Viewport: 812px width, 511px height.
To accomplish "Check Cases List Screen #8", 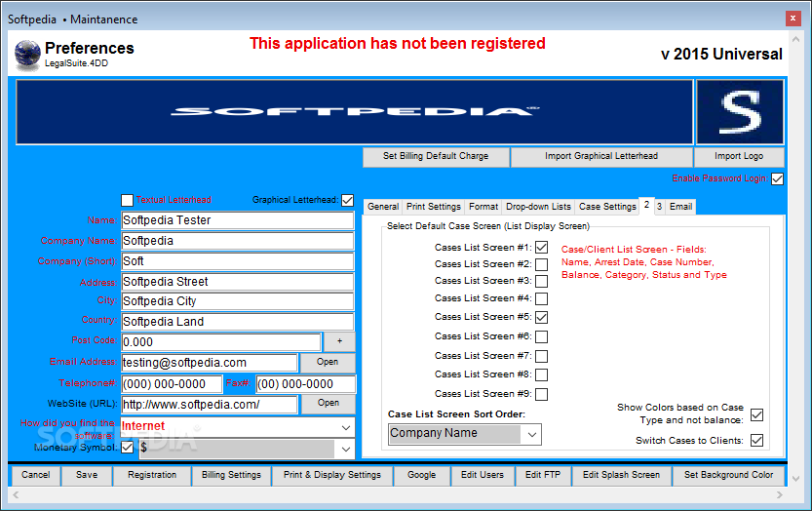I will click(x=542, y=374).
